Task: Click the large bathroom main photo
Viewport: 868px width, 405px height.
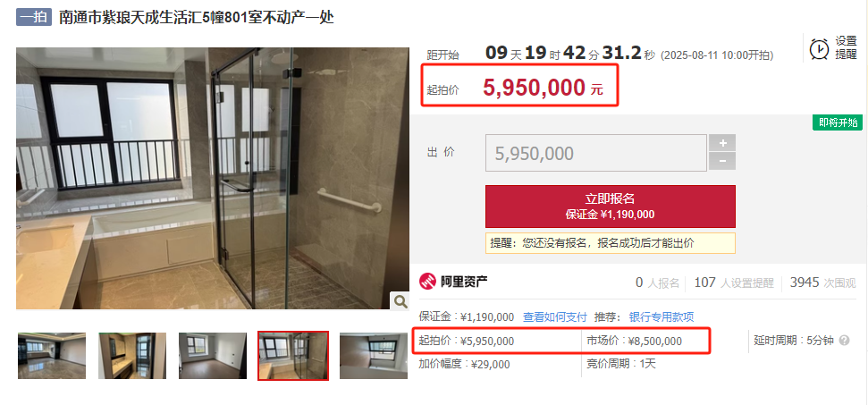Action: click(x=213, y=178)
